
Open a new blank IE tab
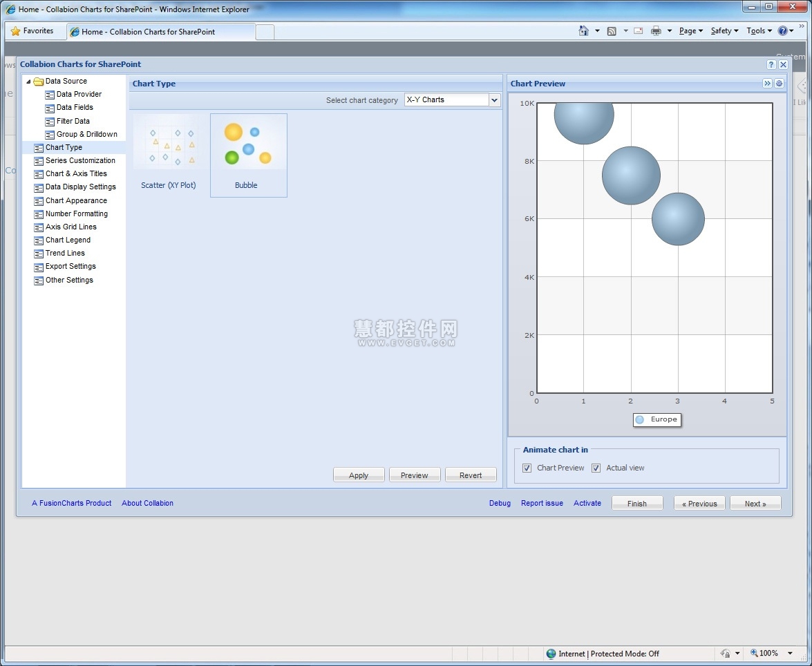coord(265,32)
